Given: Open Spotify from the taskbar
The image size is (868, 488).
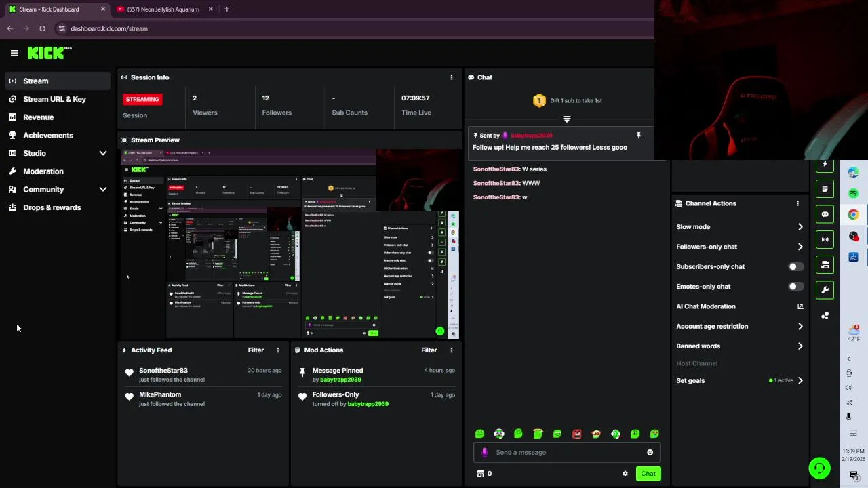Looking at the screenshot, I should coord(853,194).
